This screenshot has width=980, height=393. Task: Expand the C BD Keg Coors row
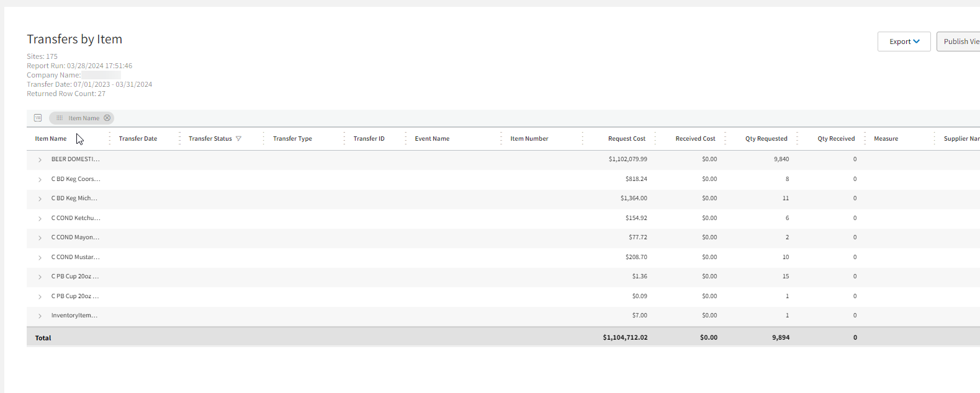[x=40, y=180]
